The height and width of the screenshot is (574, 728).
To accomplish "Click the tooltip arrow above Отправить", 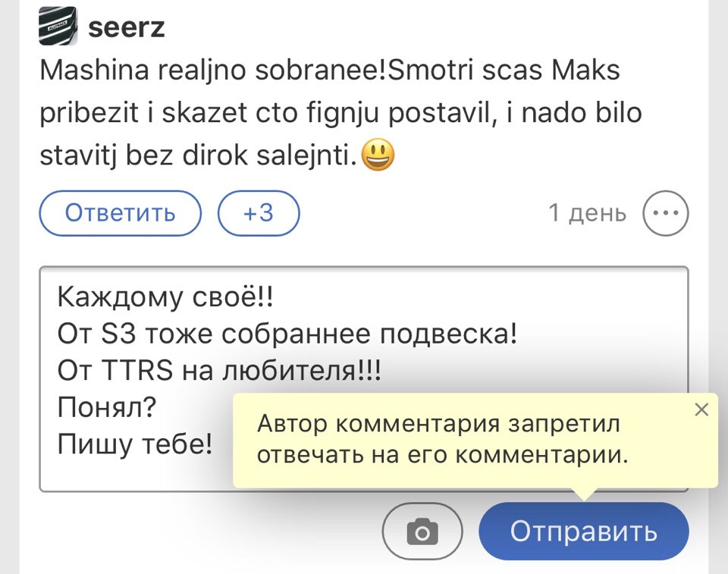I will [x=583, y=494].
